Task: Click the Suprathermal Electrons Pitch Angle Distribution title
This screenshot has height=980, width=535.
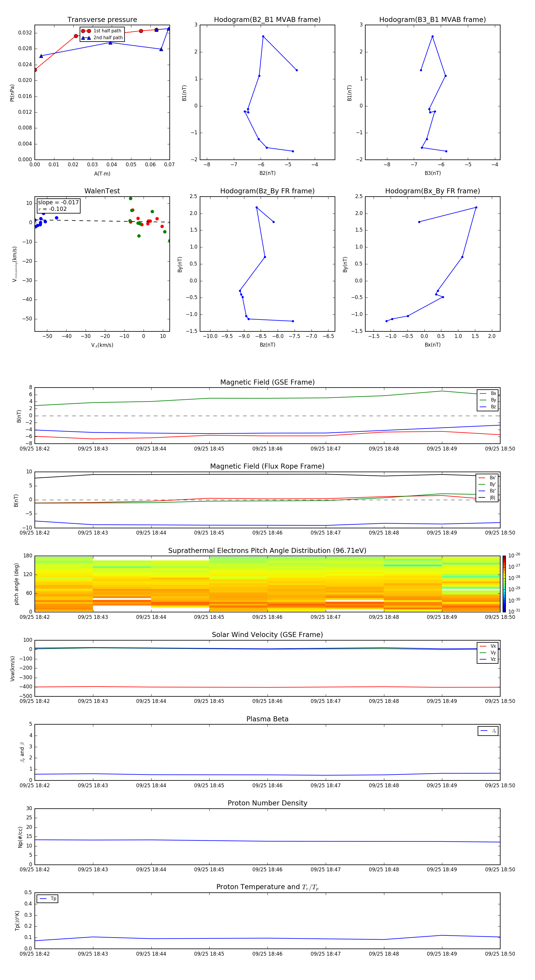Action: (x=267, y=551)
